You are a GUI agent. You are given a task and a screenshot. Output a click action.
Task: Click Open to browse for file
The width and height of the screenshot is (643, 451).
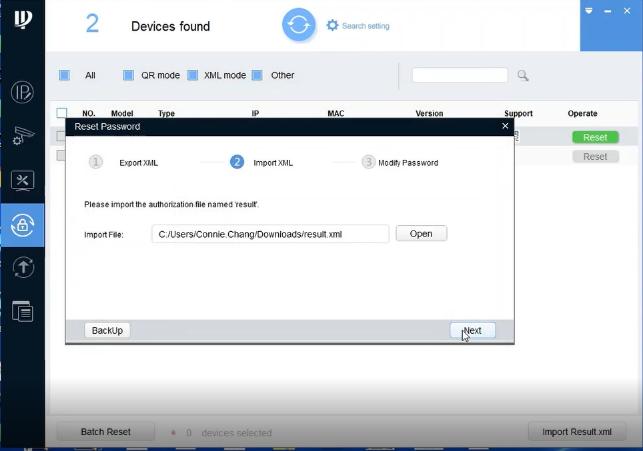[421, 233]
